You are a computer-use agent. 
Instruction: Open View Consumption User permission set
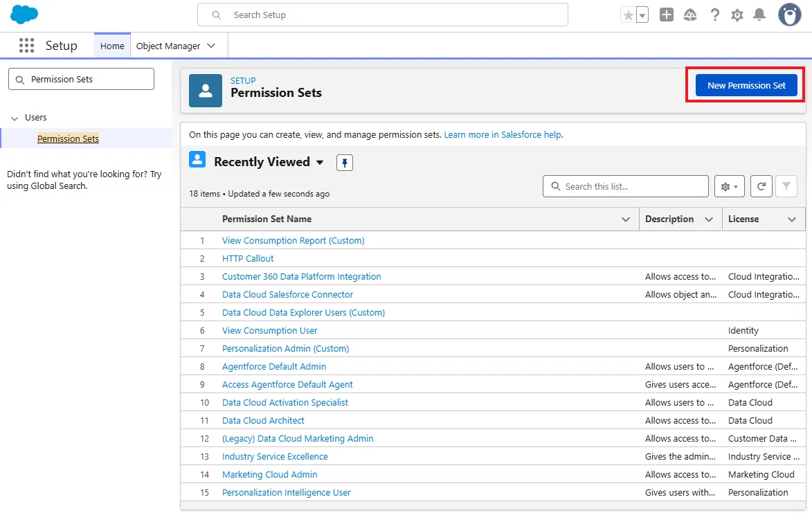(x=269, y=331)
